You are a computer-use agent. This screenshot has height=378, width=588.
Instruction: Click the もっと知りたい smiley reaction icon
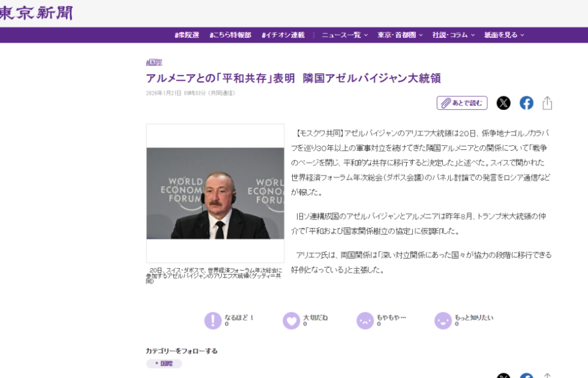[443, 321]
